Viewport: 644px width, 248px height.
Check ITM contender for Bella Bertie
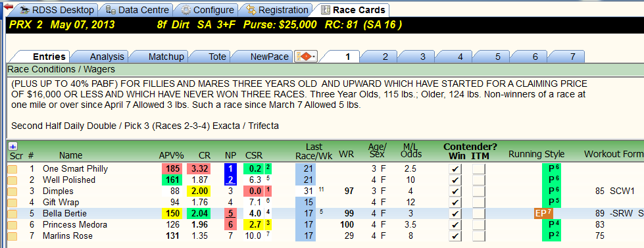(479, 214)
